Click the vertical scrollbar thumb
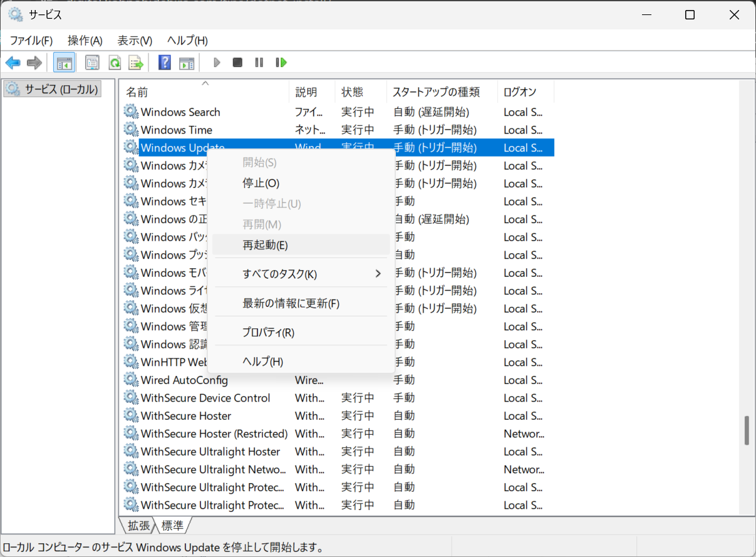 coord(746,430)
